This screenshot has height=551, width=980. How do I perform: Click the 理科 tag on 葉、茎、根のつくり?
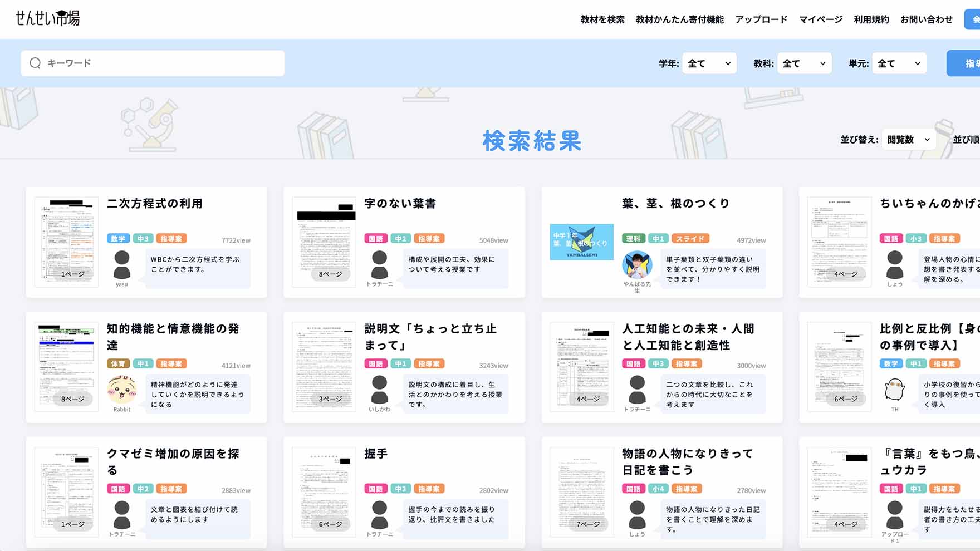633,239
